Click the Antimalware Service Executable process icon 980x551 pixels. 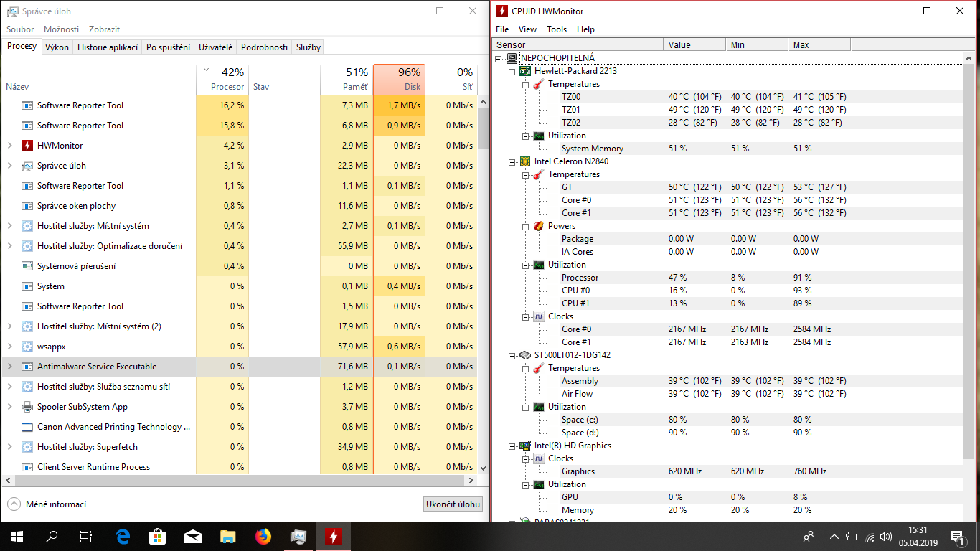[x=27, y=367]
